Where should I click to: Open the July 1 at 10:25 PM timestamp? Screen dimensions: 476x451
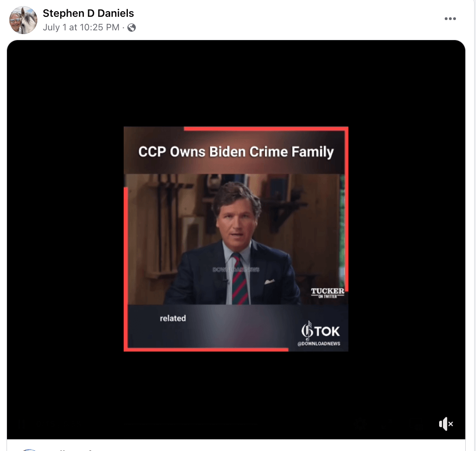point(81,28)
